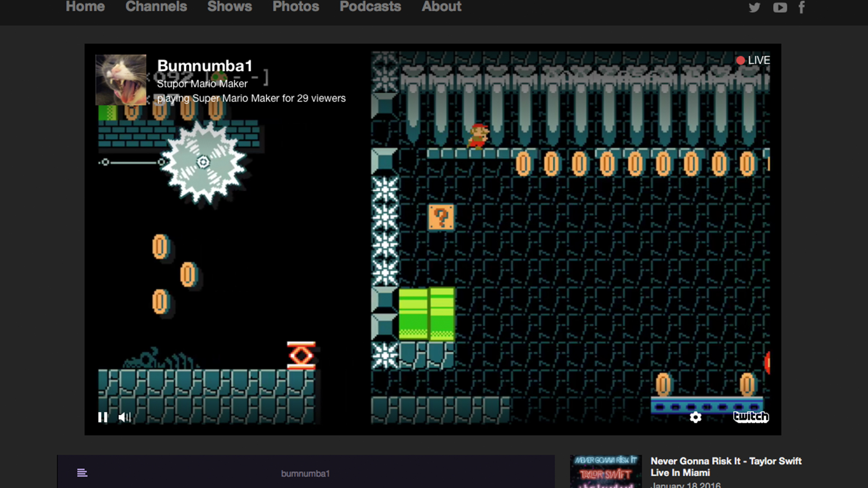Click the Stupor Mario Maker stream title
The image size is (868, 488).
tap(202, 84)
